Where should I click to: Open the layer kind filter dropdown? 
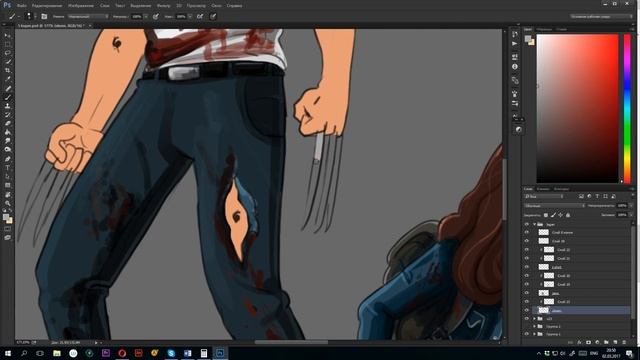pos(544,196)
